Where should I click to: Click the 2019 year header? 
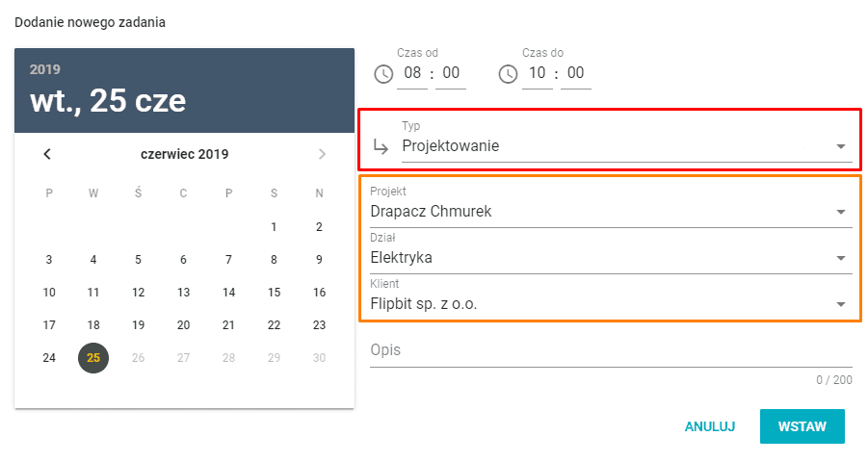pos(45,70)
